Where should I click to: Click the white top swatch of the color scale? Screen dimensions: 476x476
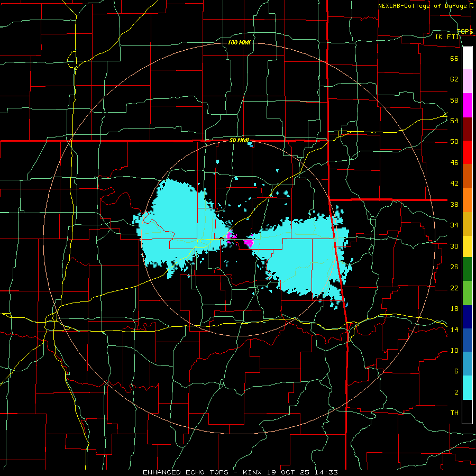[467, 58]
